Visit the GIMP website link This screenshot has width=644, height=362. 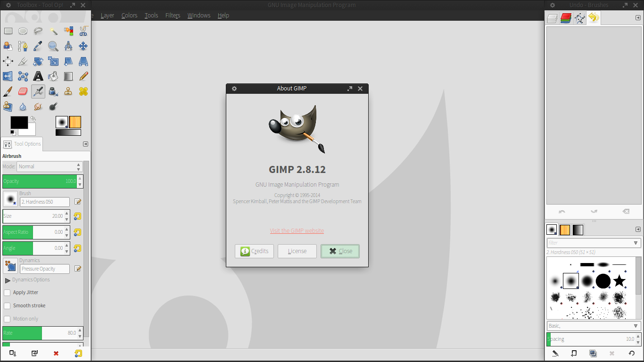click(x=297, y=230)
